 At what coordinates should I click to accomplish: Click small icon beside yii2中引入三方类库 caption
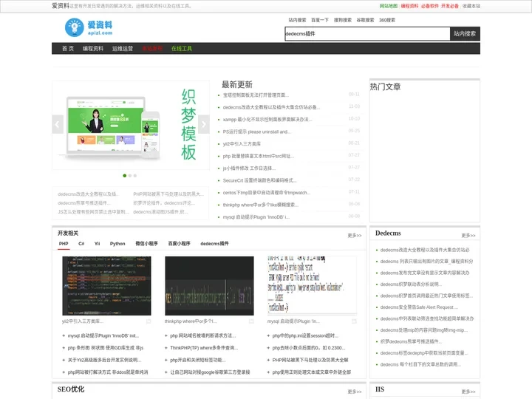coord(149,321)
